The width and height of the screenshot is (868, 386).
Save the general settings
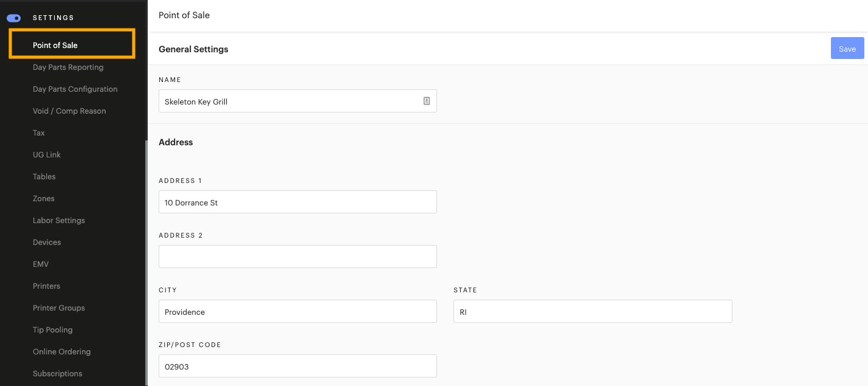coord(847,49)
